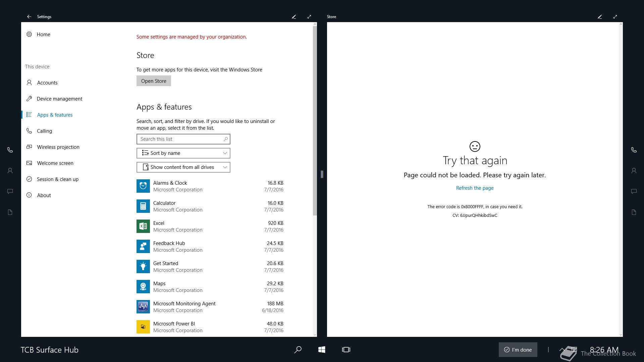644x362 pixels.
Task: Open the phone call icon on right edge
Action: 634,150
